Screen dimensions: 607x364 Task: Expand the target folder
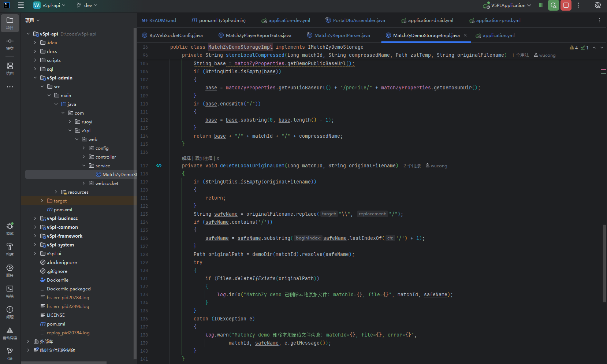(x=42, y=201)
